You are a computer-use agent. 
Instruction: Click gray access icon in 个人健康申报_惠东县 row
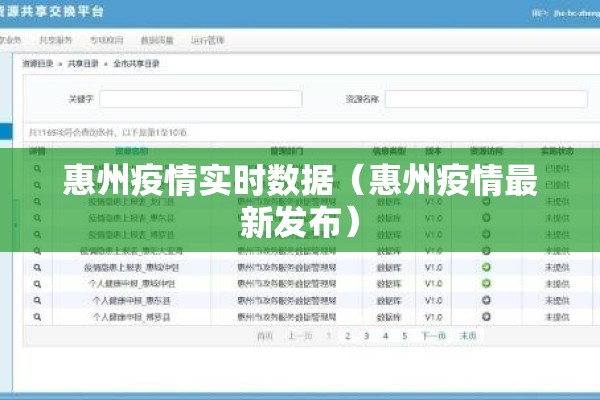pyautogui.click(x=486, y=300)
